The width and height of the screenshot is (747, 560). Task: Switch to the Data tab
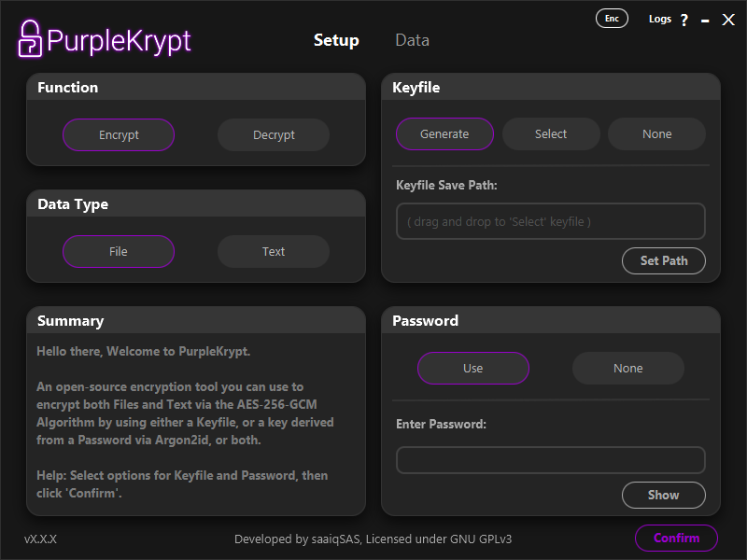click(412, 40)
